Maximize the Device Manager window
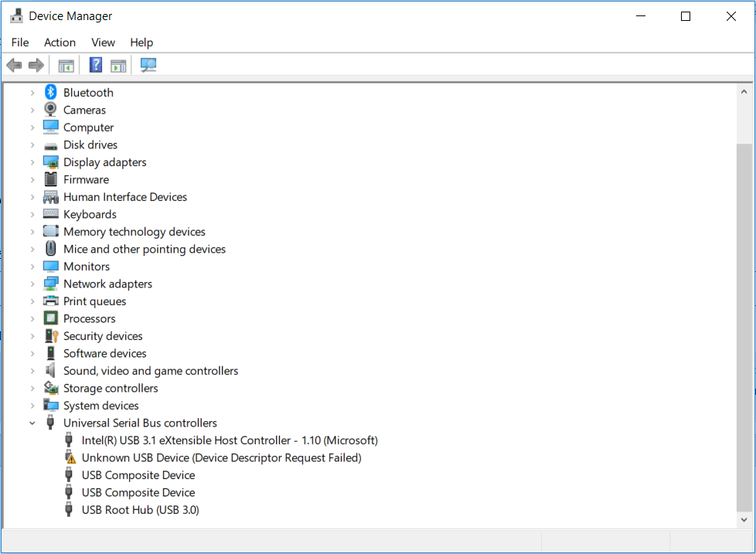The height and width of the screenshot is (554, 756). pyautogui.click(x=686, y=16)
